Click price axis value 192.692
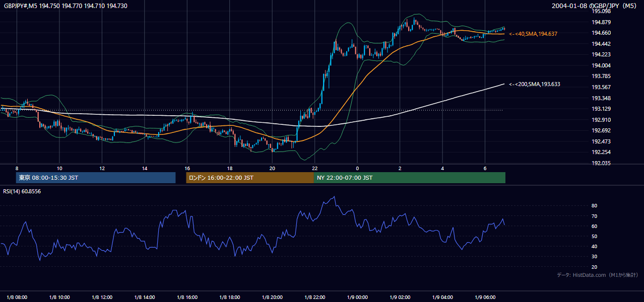The image size is (644, 302). pos(601,131)
